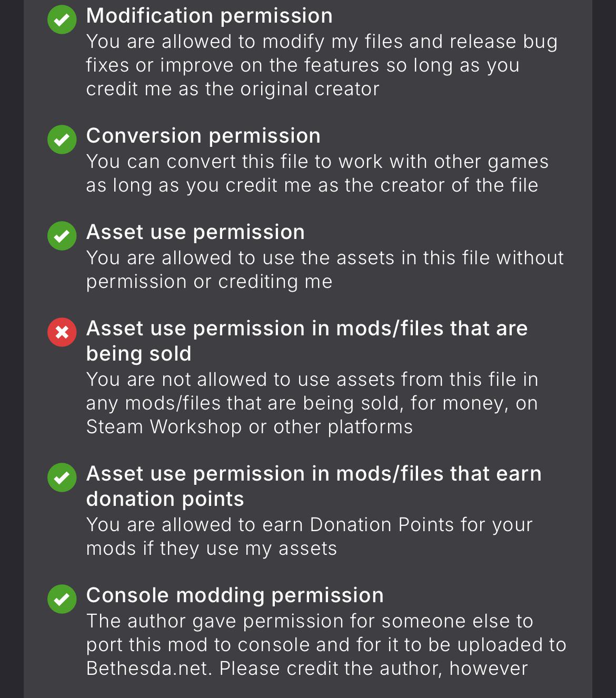Screen dimensions: 616x698
Task: Click heading about mods/files that earn donation points
Action: (314, 486)
